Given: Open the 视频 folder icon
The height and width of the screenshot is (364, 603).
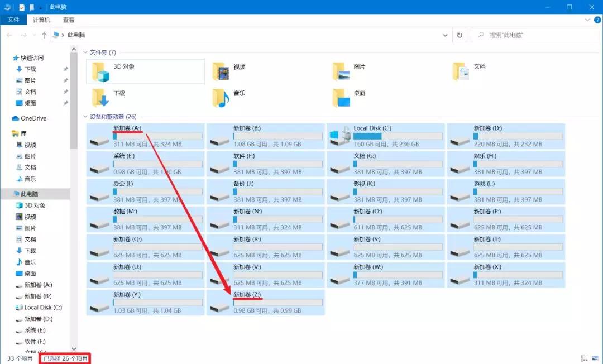Looking at the screenshot, I should (x=221, y=71).
